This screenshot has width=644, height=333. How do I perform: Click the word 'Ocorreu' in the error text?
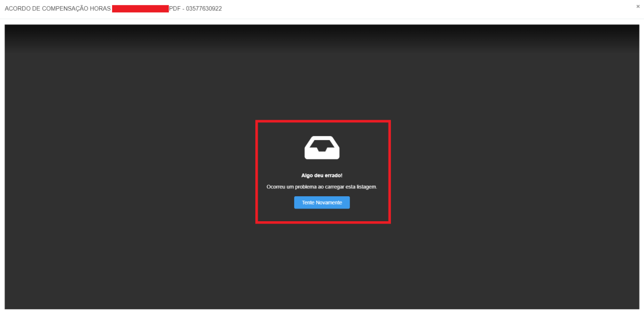click(x=276, y=187)
